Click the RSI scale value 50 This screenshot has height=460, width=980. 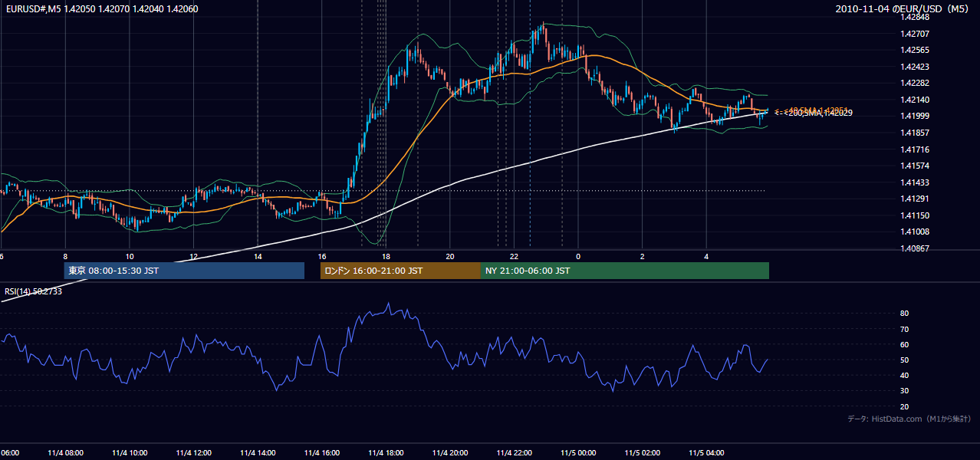click(x=905, y=360)
